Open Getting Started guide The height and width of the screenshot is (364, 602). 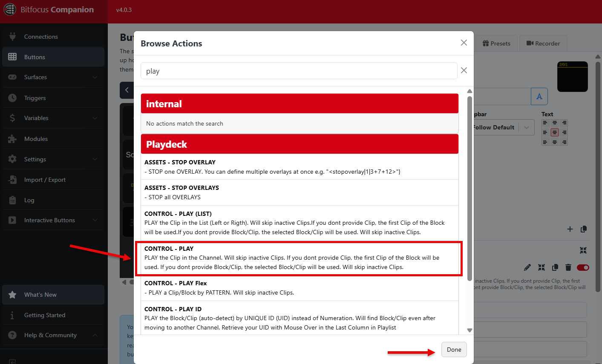[53, 315]
